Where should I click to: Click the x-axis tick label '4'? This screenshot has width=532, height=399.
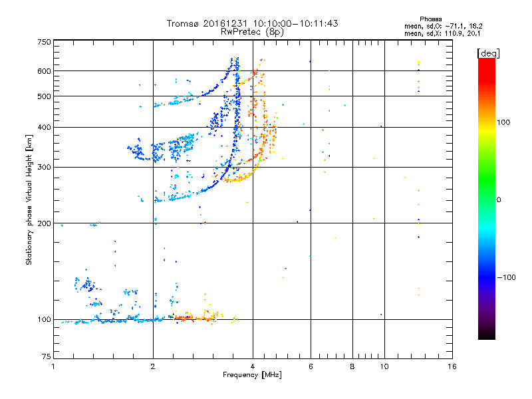click(x=253, y=366)
